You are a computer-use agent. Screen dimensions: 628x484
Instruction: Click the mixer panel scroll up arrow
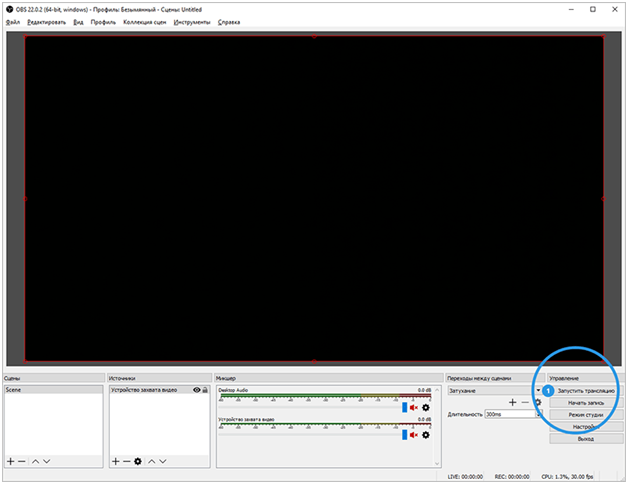pos(437,390)
